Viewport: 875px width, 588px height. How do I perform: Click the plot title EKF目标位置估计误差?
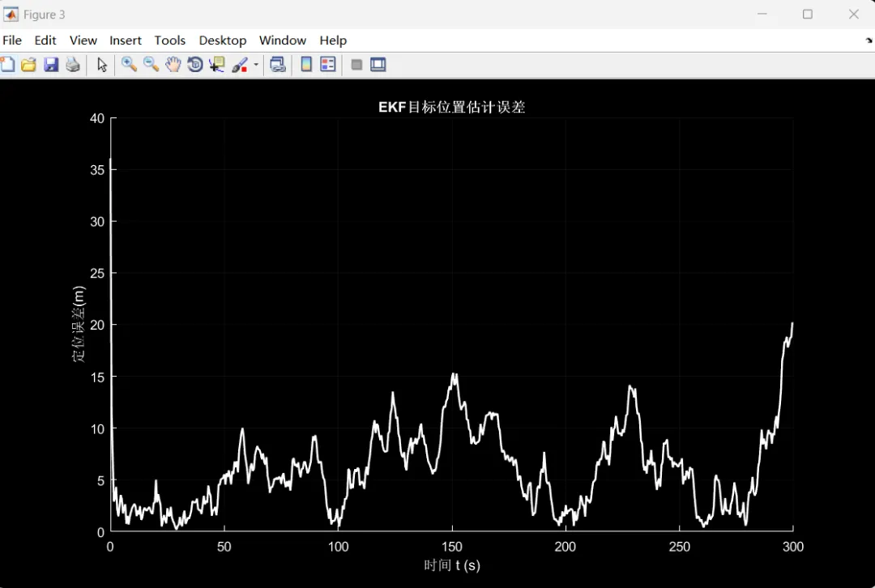(451, 107)
